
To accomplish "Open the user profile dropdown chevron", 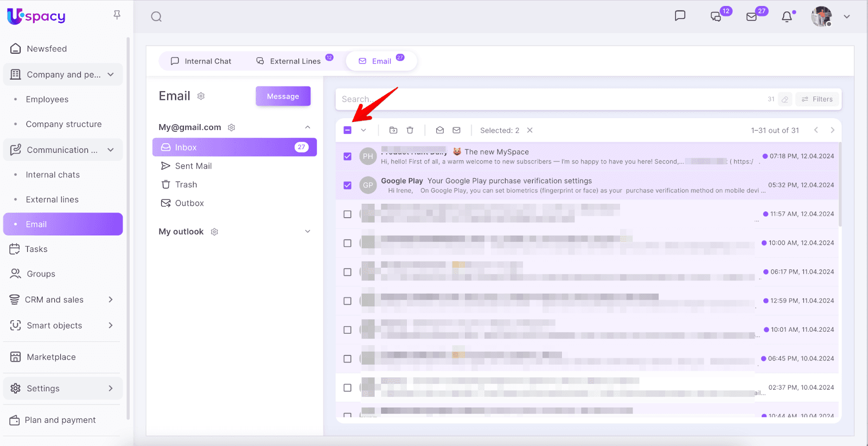I will tap(846, 17).
